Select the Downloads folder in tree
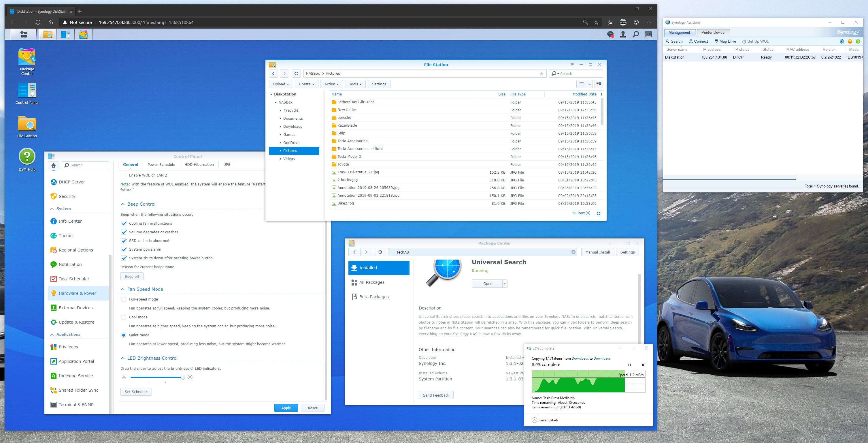This screenshot has height=443, width=868. [x=294, y=126]
